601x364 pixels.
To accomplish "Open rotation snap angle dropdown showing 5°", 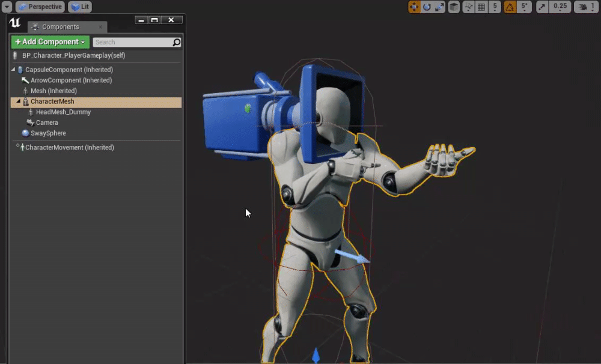I will [x=523, y=7].
